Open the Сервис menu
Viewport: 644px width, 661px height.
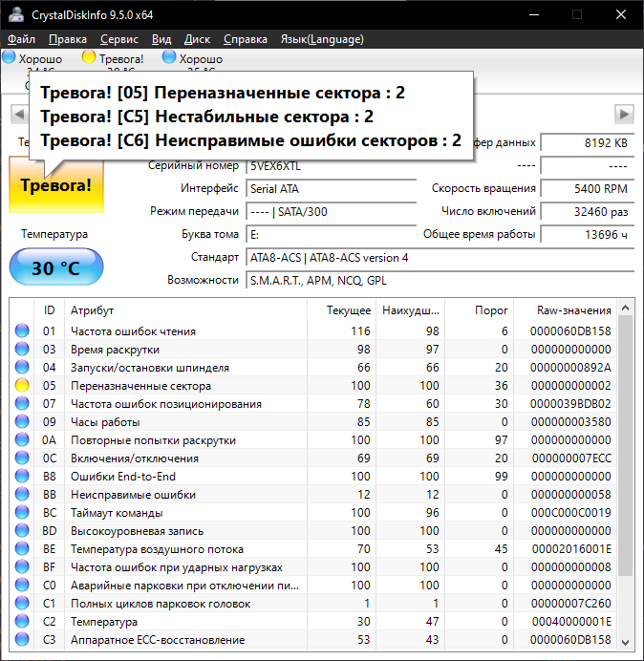click(118, 39)
